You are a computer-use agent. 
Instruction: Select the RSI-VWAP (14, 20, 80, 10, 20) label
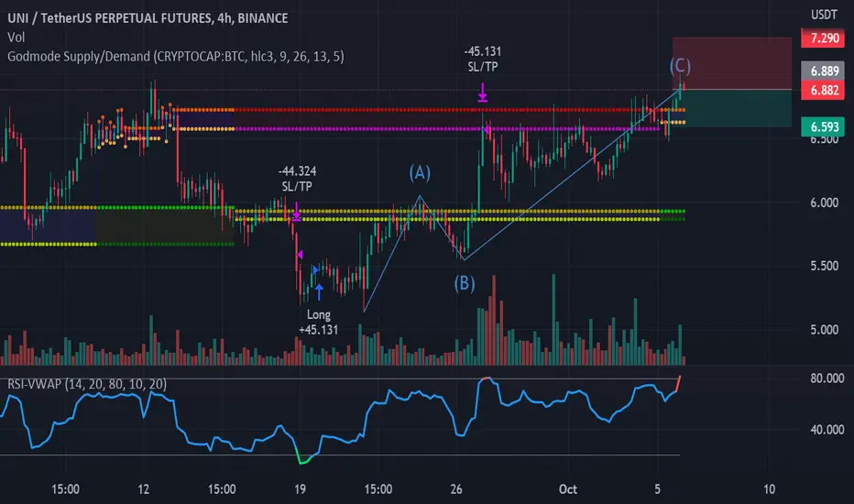[87, 384]
